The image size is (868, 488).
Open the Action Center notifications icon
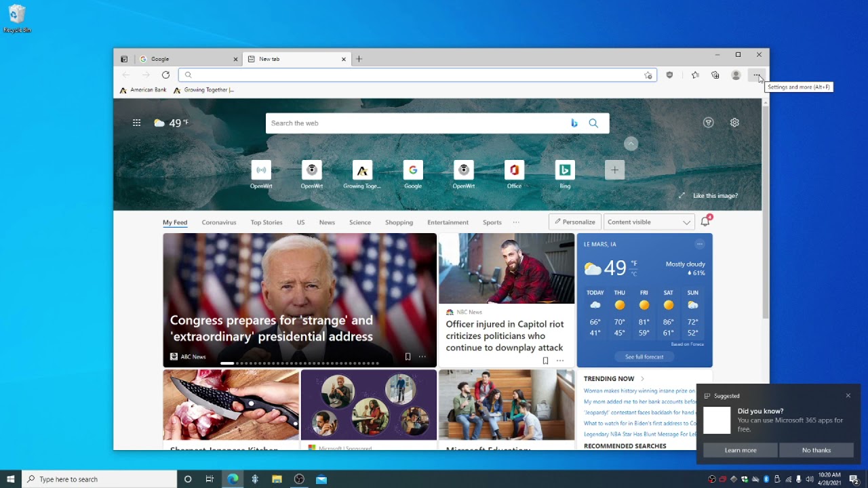click(854, 479)
